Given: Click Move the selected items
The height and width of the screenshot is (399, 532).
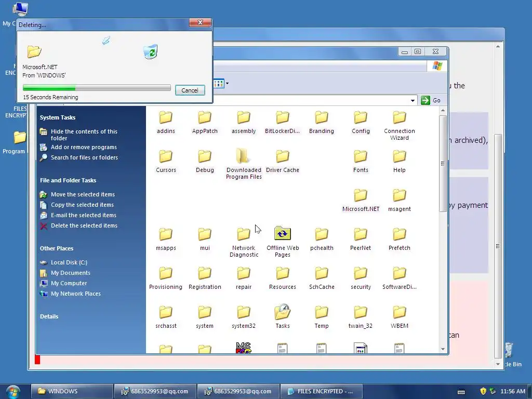Looking at the screenshot, I should coord(83,194).
